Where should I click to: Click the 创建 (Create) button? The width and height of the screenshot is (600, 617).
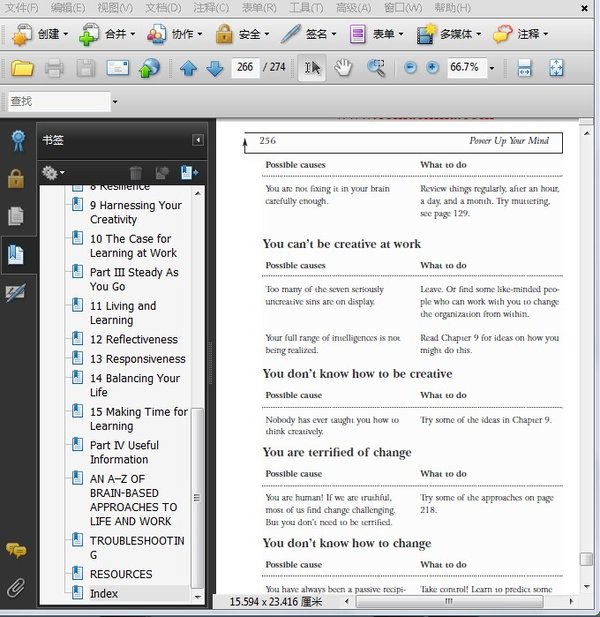click(x=40, y=34)
